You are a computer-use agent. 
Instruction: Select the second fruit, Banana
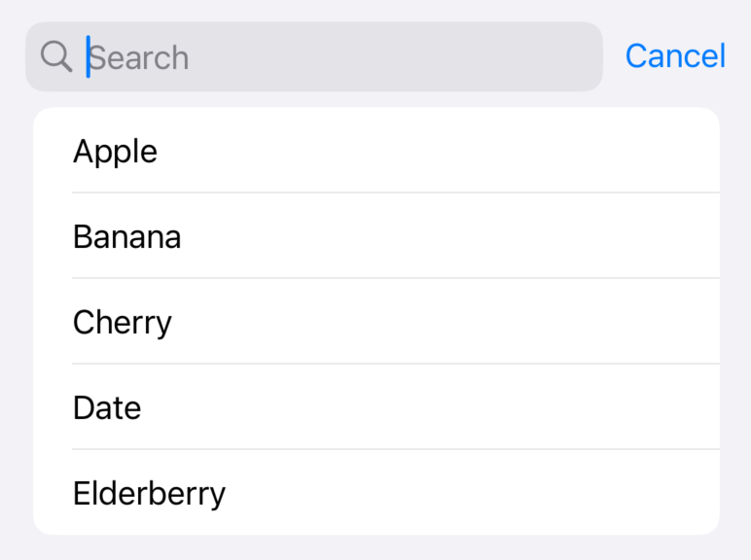coord(127,236)
